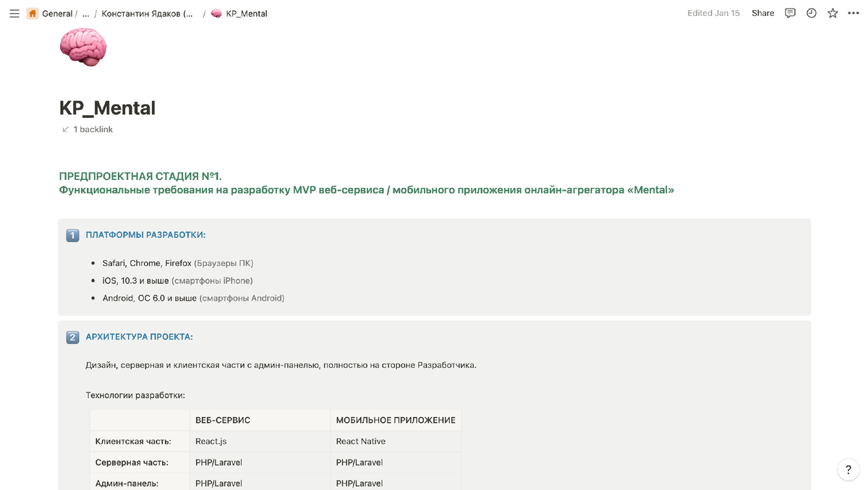Image resolution: width=868 pixels, height=490 pixels.
Task: Click the brain page icon
Action: tap(83, 46)
